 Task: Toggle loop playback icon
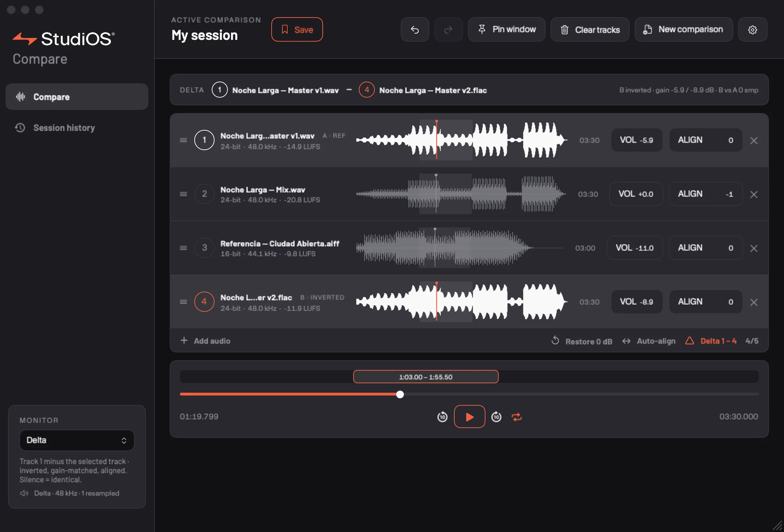[x=517, y=417]
